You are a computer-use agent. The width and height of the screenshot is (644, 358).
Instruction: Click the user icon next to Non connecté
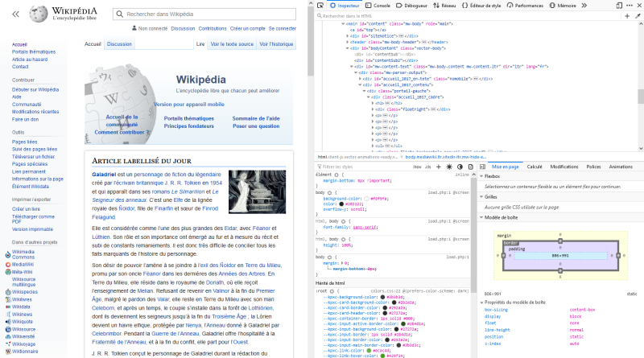134,28
